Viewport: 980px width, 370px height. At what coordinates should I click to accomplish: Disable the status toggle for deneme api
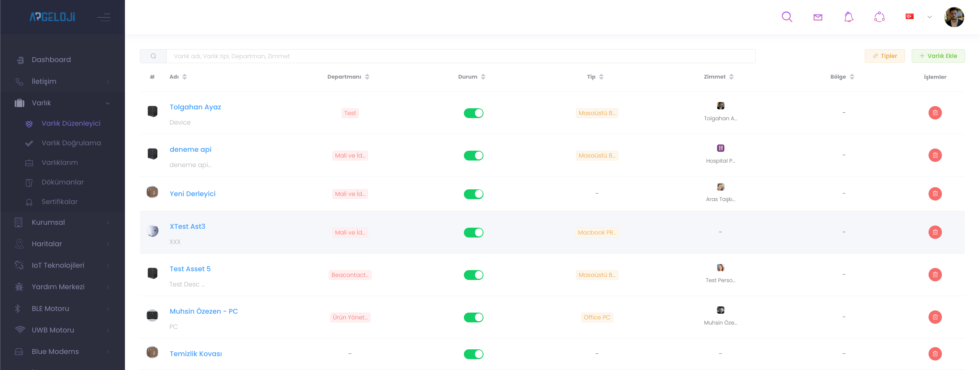pyautogui.click(x=473, y=156)
